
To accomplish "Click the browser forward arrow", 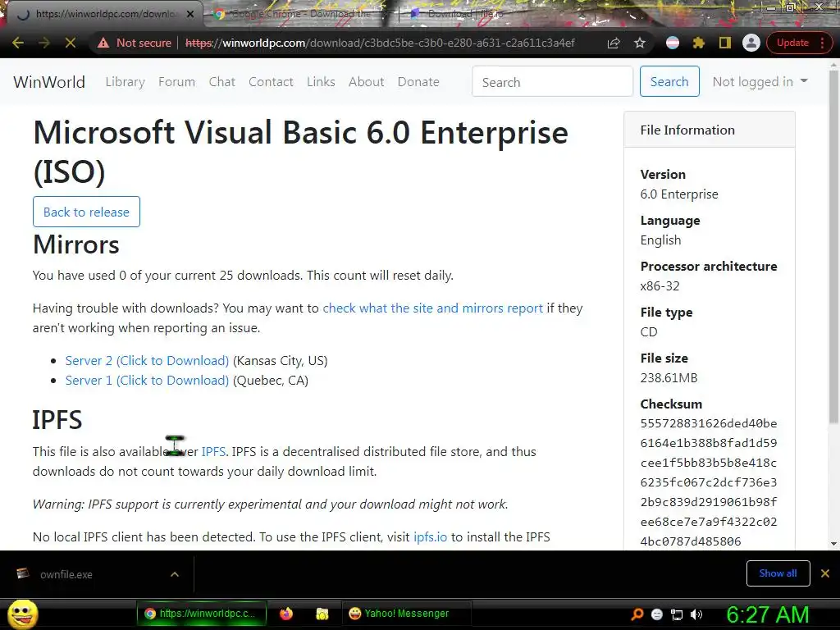I will pyautogui.click(x=44, y=43).
